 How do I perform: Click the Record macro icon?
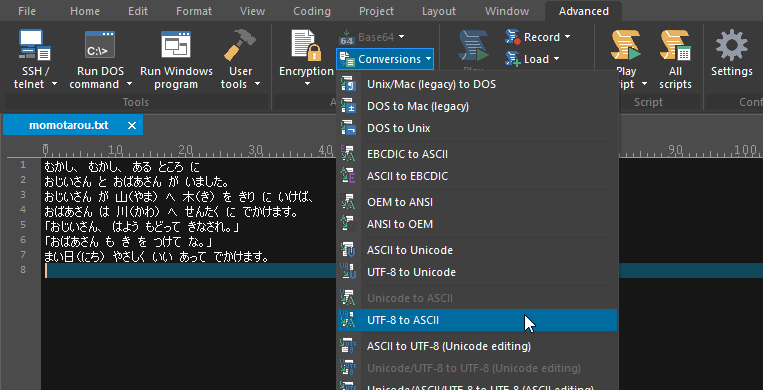513,37
